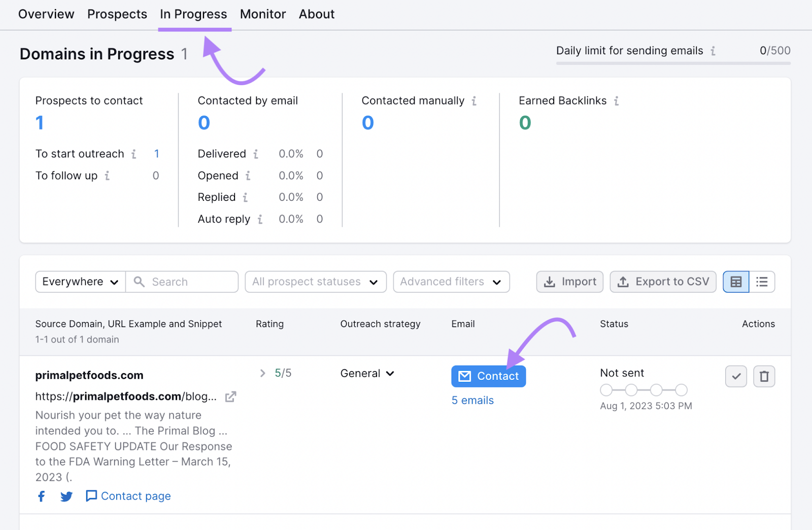Click the Twitter icon under primalpetfoods.com
The width and height of the screenshot is (812, 530).
(x=66, y=496)
